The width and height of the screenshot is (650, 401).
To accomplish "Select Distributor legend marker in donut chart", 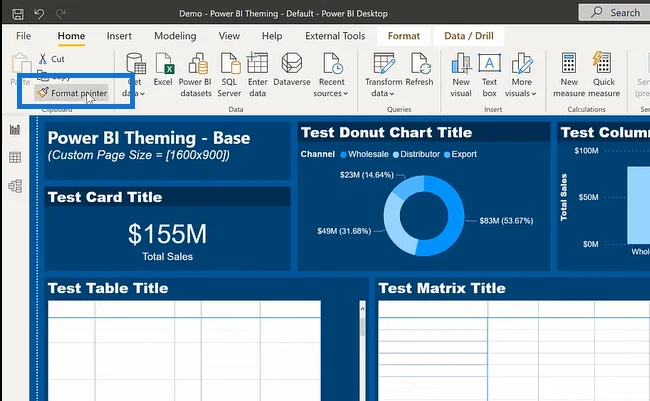I will pos(395,155).
